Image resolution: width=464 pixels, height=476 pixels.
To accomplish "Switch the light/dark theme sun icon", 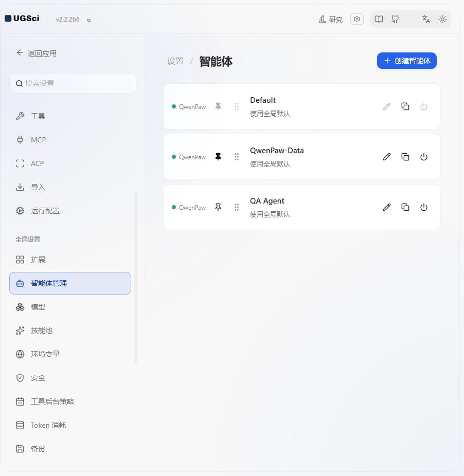I will click(x=442, y=20).
